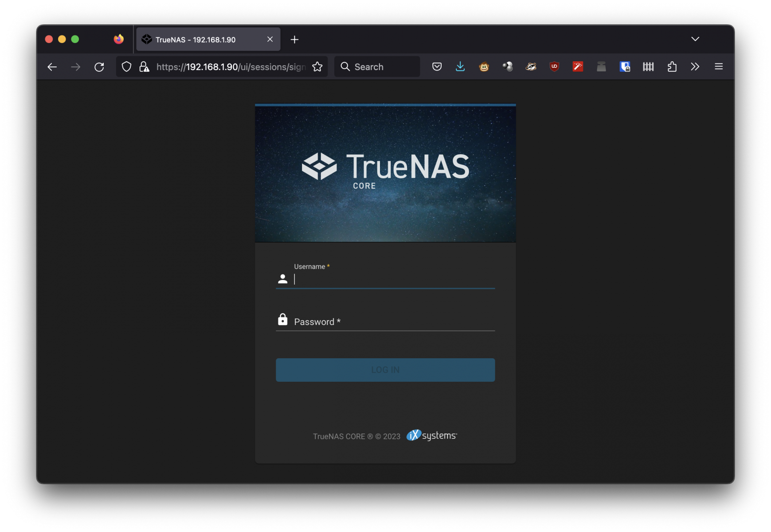
Task: List all tabs with the chevron dropdown
Action: (x=695, y=39)
